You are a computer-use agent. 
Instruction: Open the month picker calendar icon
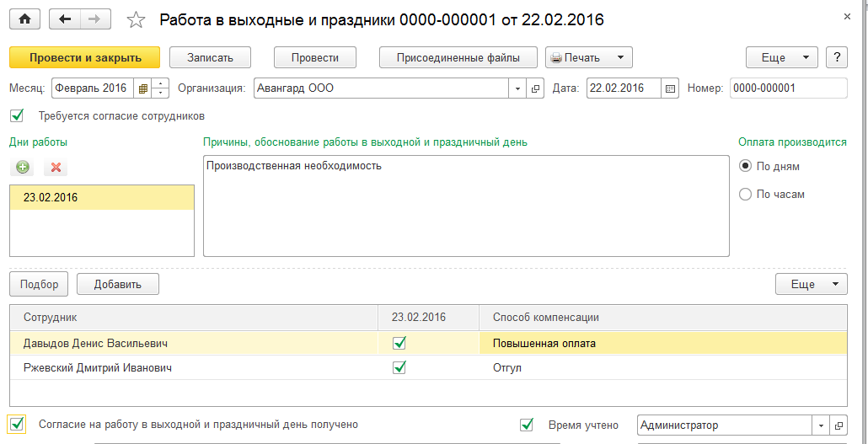142,88
